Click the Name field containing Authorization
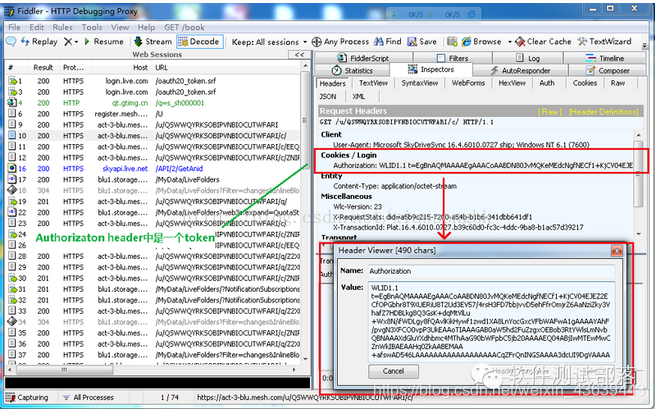This screenshot has height=409, width=655. coord(491,271)
